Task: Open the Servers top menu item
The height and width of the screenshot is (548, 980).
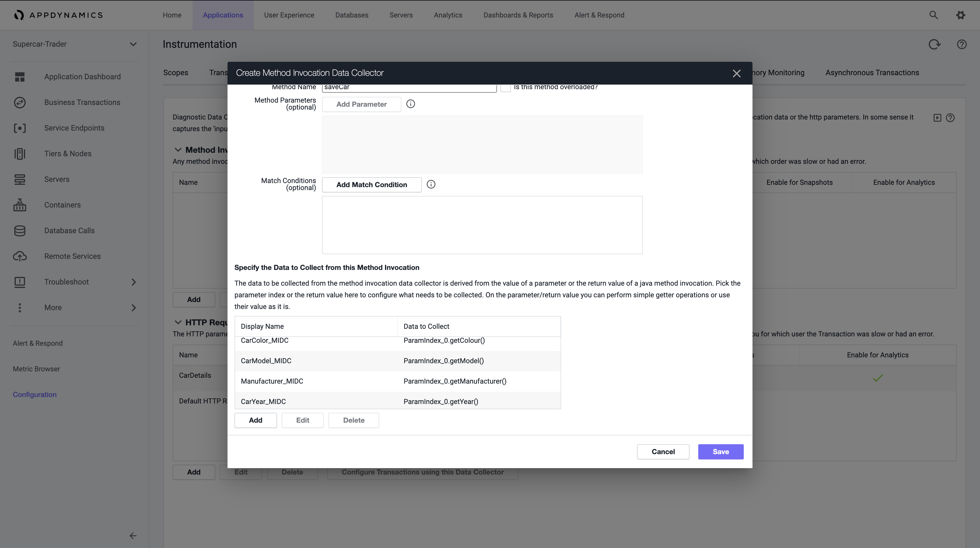Action: [401, 15]
